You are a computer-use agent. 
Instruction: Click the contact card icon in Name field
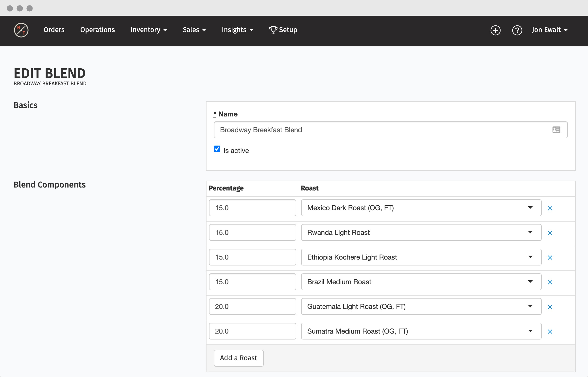(x=556, y=130)
